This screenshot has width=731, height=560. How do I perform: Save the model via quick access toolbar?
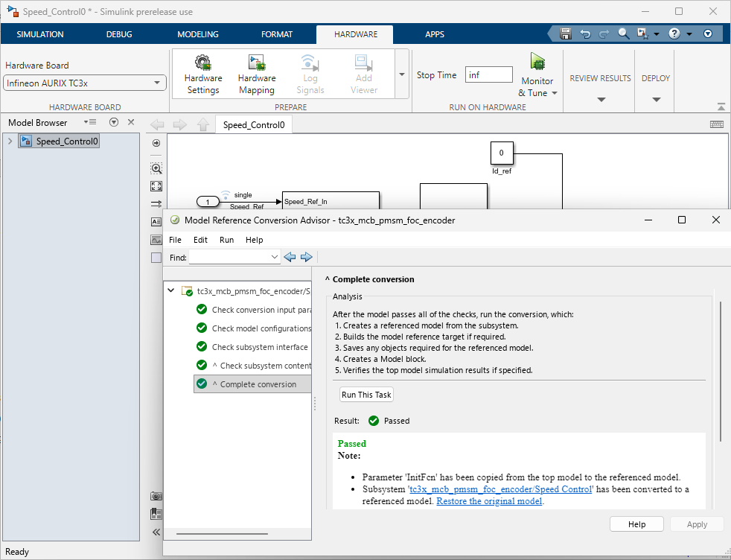565,34
